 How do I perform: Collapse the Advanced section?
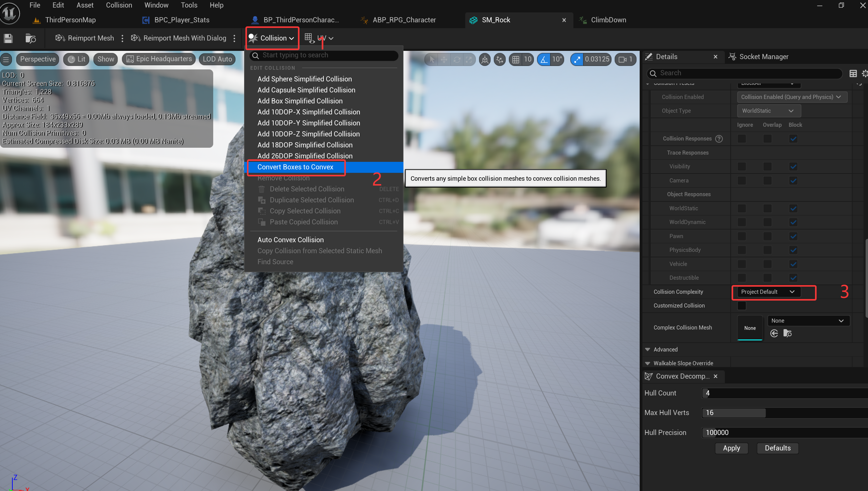point(648,349)
